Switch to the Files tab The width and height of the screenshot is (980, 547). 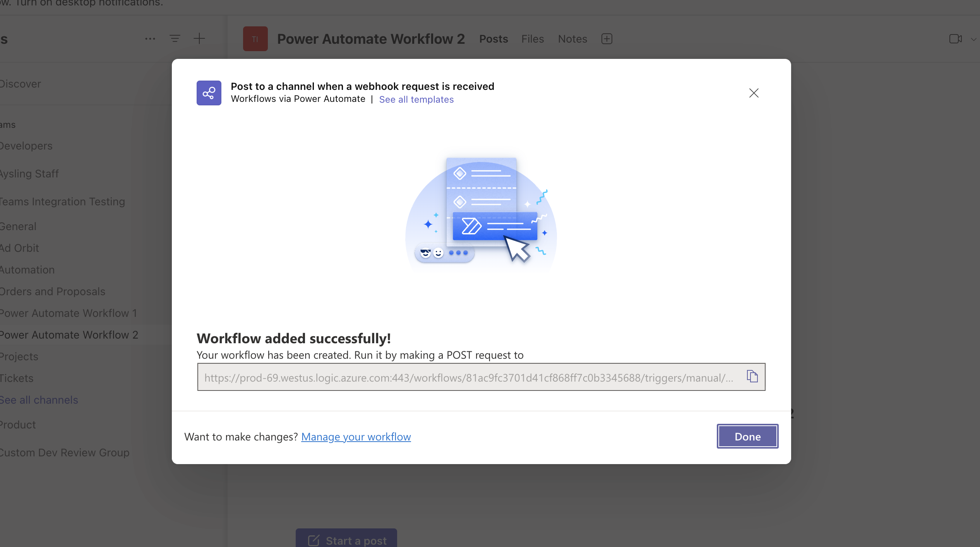coord(532,39)
